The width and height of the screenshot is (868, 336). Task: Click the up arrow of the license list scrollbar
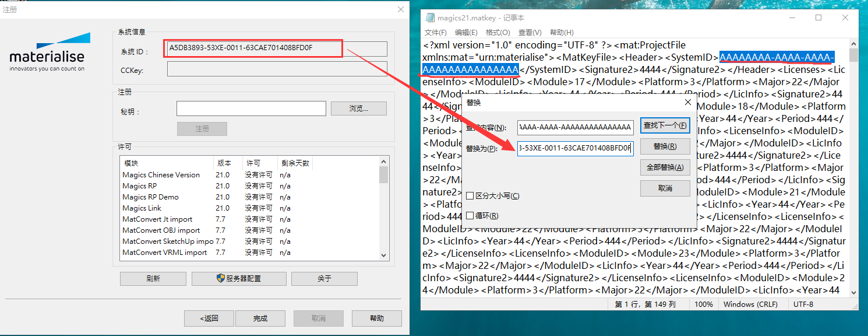coord(383,162)
